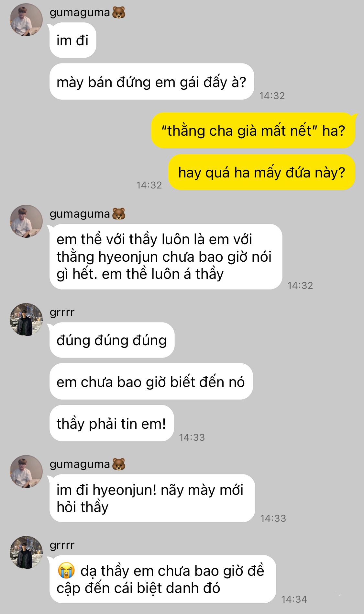
Task: Tap yellow bubble 'thằng cha già mất nết'
Action: click(x=253, y=131)
